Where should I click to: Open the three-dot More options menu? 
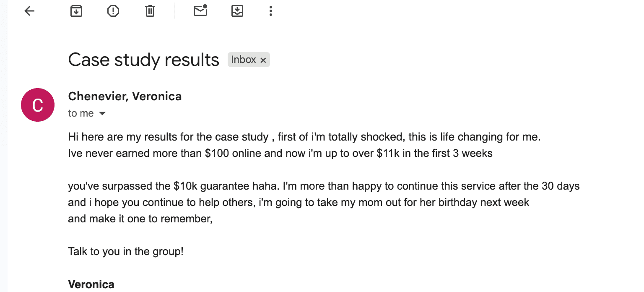(x=271, y=11)
